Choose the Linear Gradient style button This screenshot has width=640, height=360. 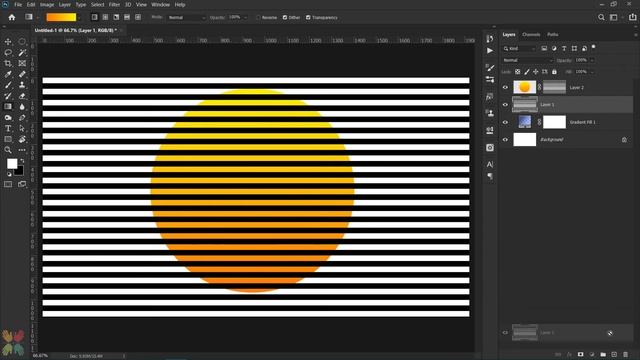pyautogui.click(x=95, y=18)
